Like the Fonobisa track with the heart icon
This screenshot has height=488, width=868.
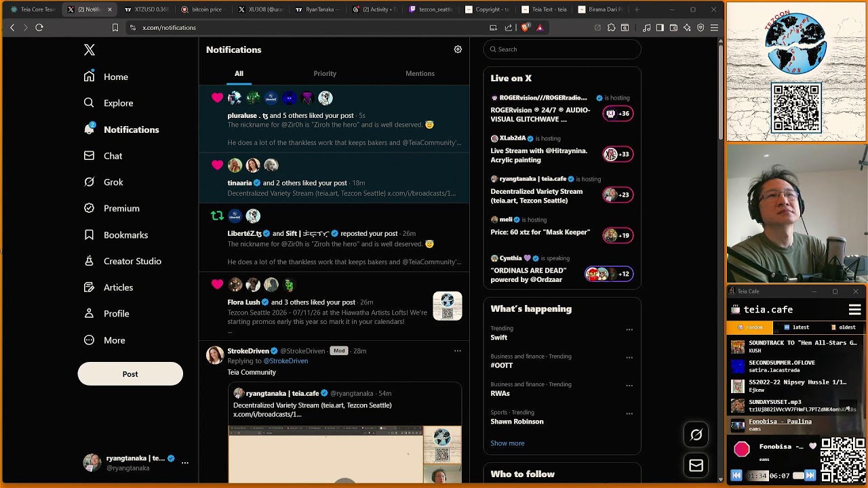tap(813, 447)
